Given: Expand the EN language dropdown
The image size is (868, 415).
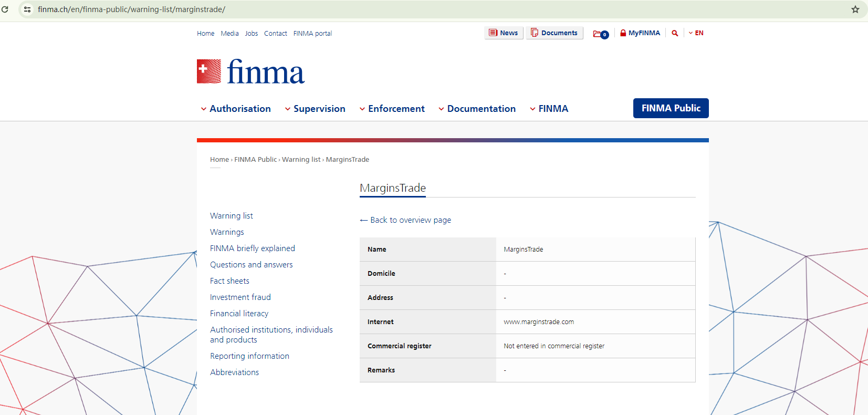Looking at the screenshot, I should click(696, 33).
